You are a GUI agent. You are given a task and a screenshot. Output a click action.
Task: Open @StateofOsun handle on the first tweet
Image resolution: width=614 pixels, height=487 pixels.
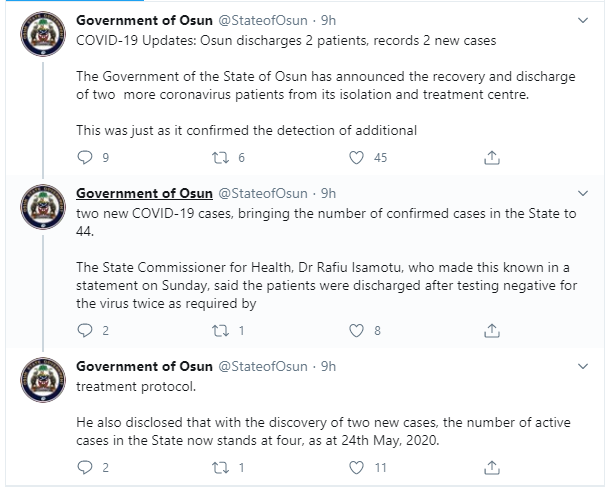click(x=263, y=20)
